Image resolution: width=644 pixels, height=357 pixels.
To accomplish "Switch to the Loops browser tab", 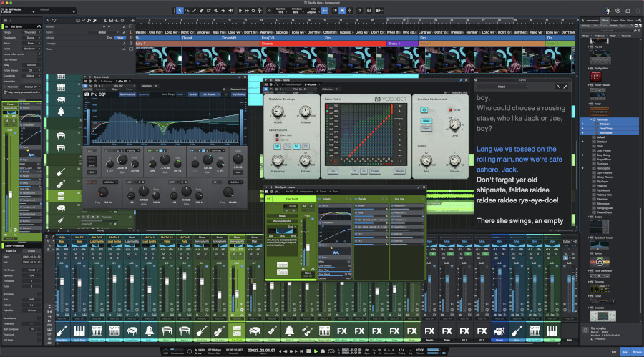I will click(x=615, y=20).
